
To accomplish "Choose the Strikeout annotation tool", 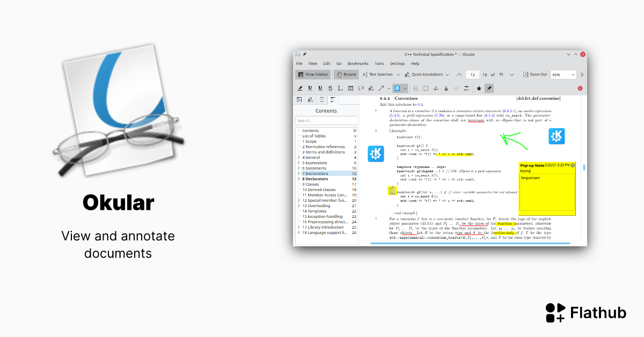I will click(x=330, y=88).
